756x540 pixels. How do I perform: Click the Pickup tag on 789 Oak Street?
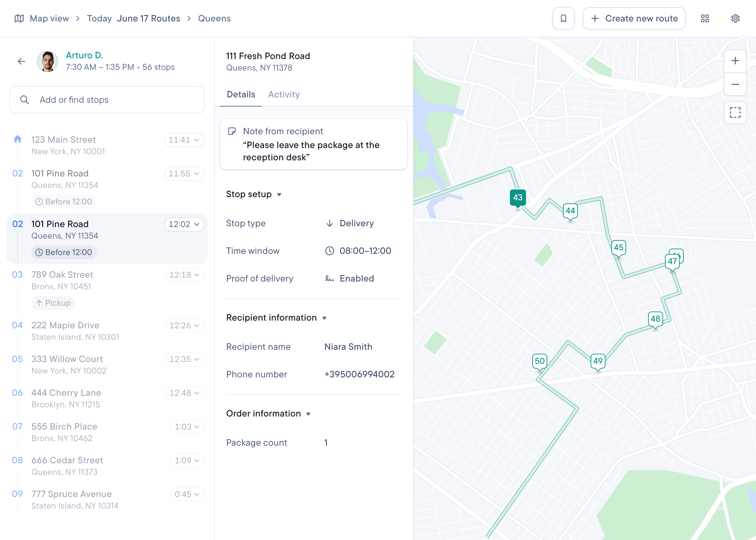(53, 303)
